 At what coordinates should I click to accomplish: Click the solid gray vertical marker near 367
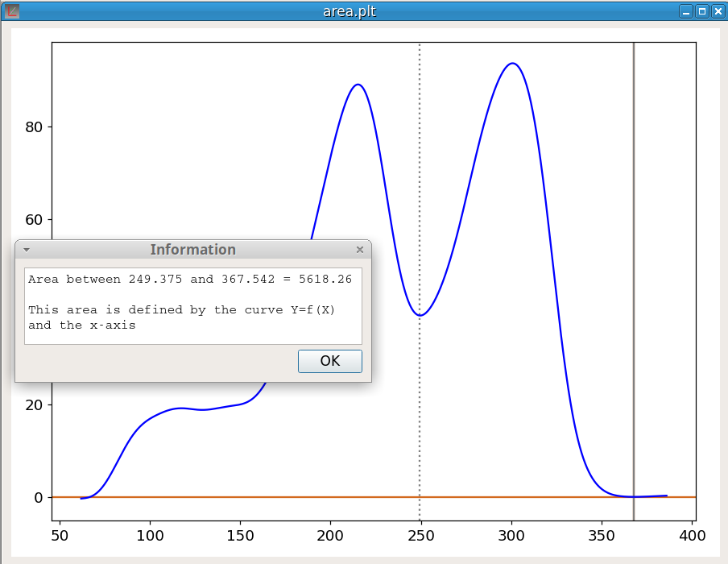[x=634, y=281]
